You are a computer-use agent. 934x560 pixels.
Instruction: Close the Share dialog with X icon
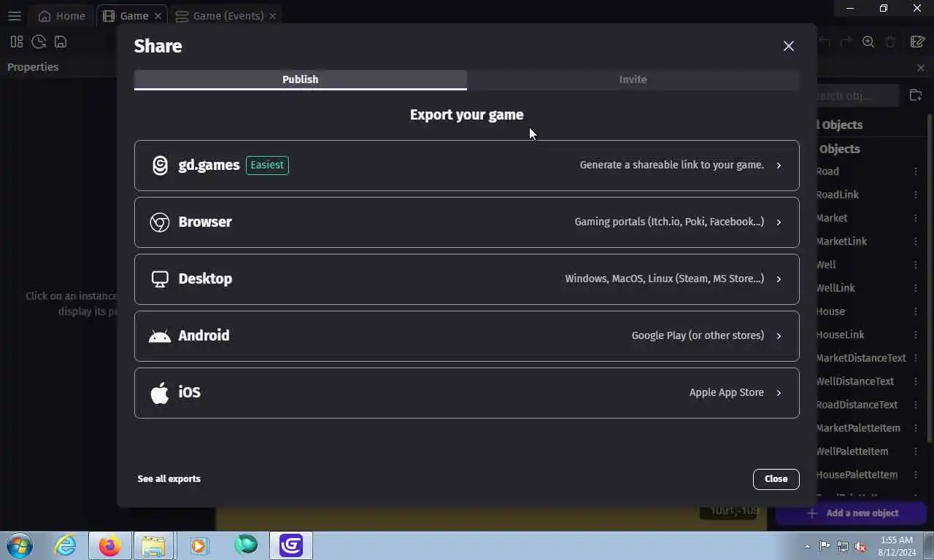coord(789,46)
